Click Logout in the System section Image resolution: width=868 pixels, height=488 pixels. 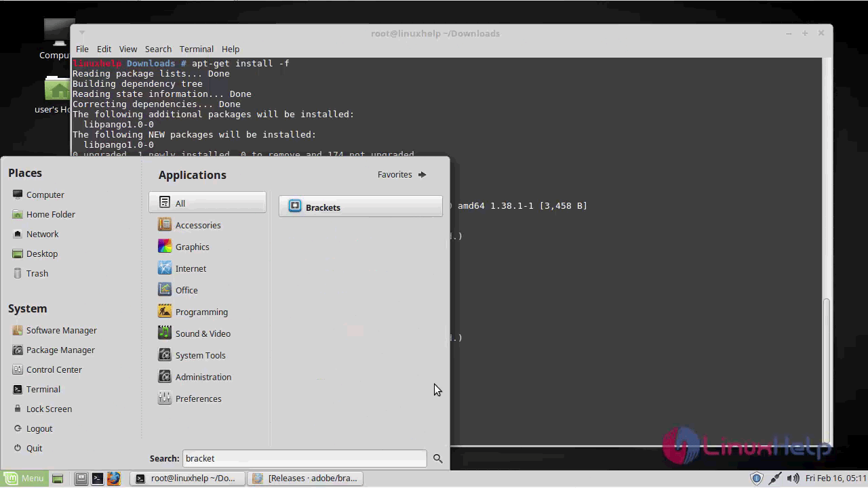click(39, 428)
